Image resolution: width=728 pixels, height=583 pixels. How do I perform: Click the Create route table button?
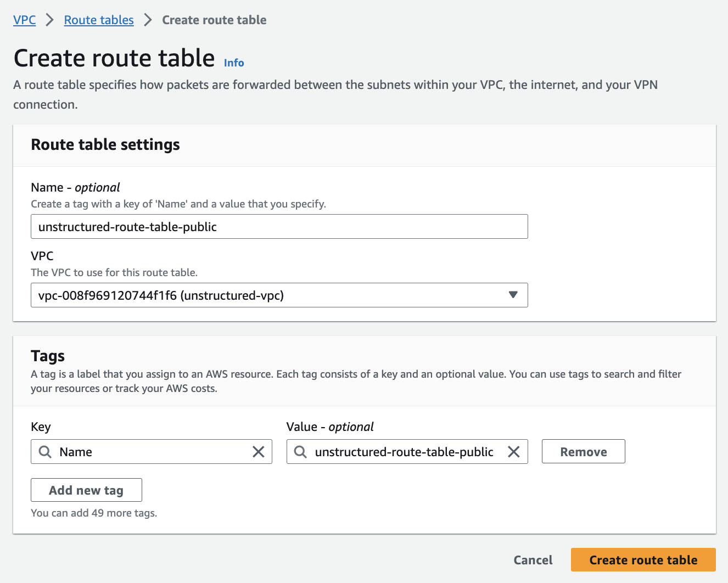643,559
